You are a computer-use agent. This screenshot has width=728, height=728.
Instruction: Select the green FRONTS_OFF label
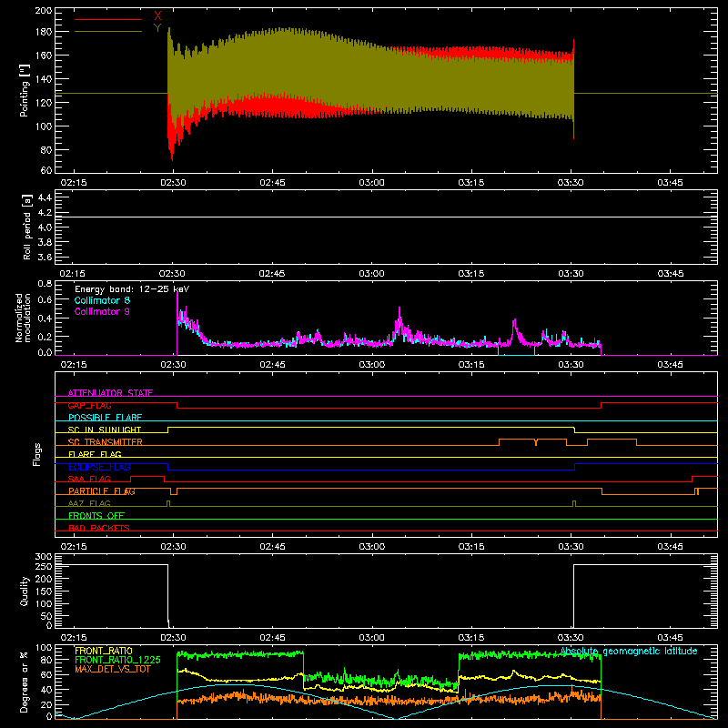pyautogui.click(x=96, y=516)
